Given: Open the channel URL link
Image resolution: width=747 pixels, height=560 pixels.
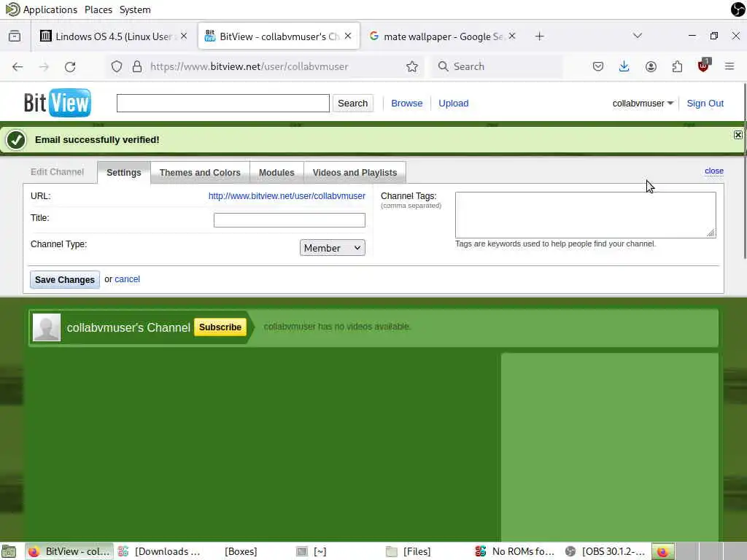Looking at the screenshot, I should click(287, 195).
